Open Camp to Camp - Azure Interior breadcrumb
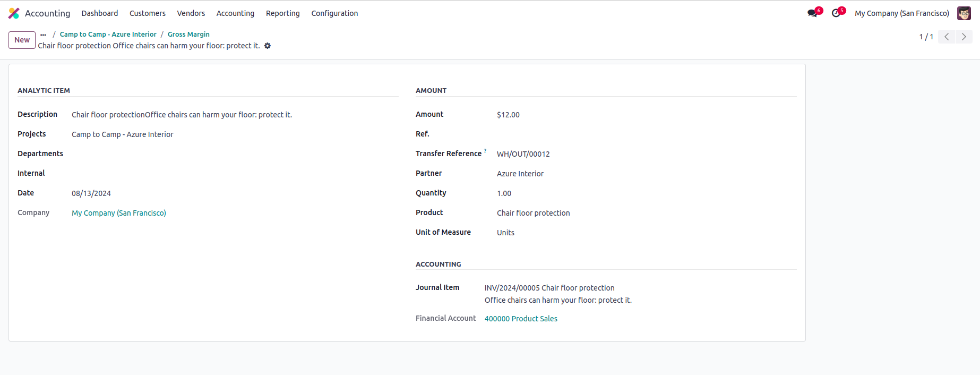The image size is (980, 375). click(x=108, y=35)
